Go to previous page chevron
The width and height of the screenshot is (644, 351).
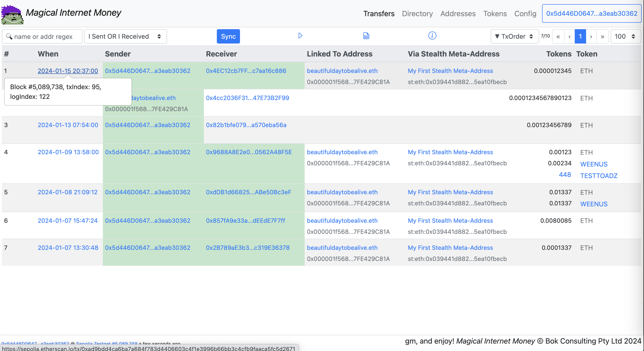(569, 37)
